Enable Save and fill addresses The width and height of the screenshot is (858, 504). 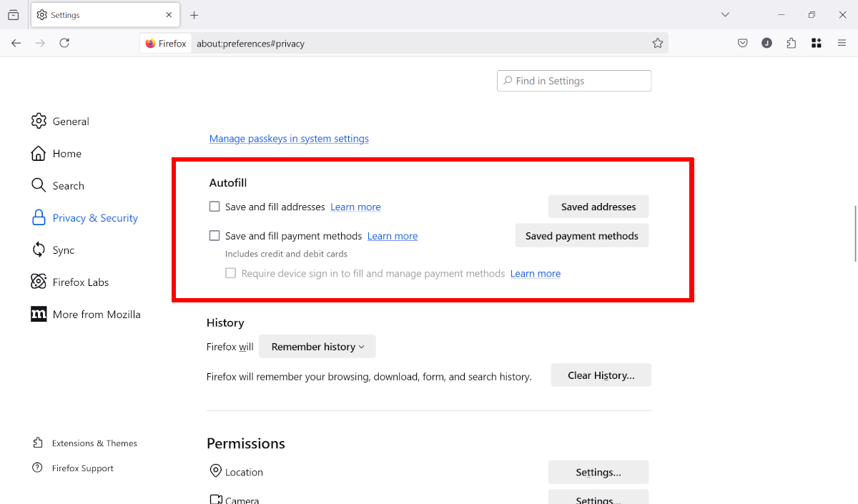[x=214, y=206]
